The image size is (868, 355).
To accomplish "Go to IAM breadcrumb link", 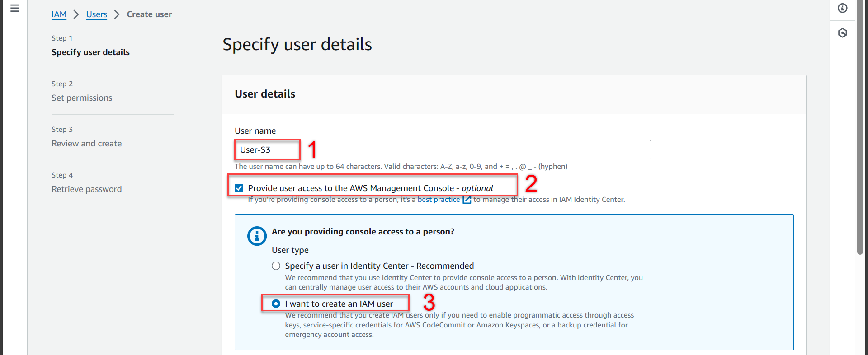I will pos(59,14).
